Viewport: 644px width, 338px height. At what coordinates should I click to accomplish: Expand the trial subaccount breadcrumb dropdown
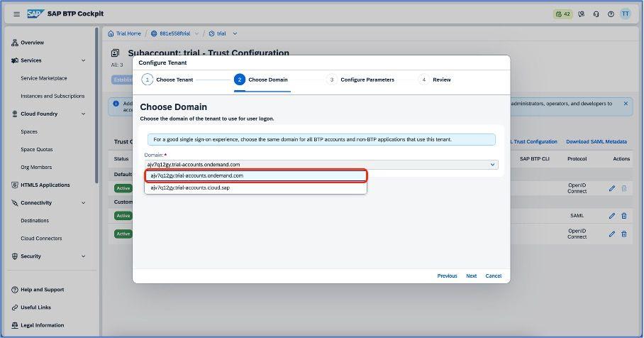[235, 33]
